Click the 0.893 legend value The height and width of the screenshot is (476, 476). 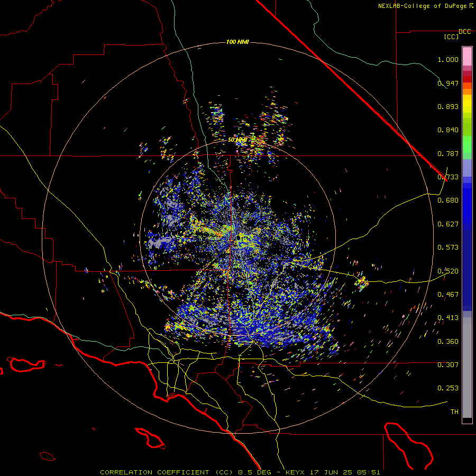[448, 106]
